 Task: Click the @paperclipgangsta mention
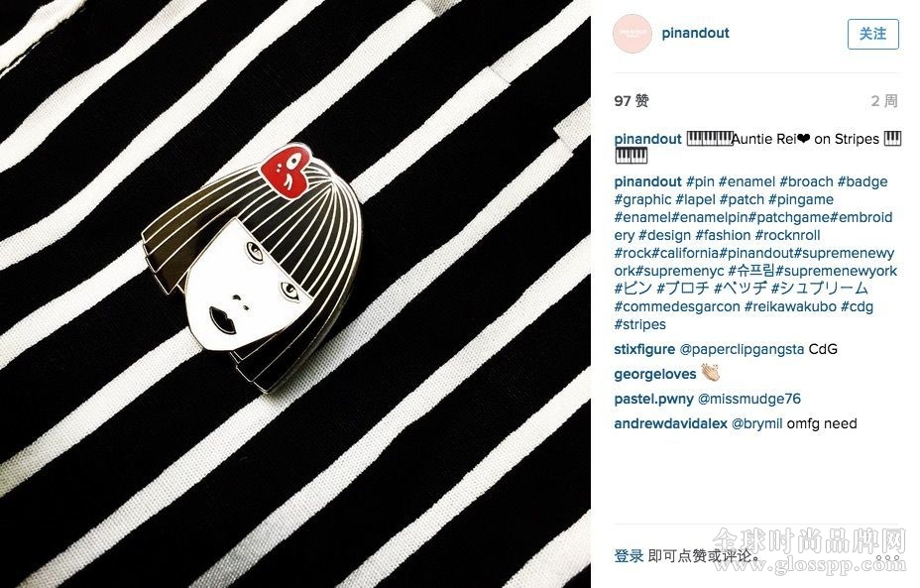(742, 349)
